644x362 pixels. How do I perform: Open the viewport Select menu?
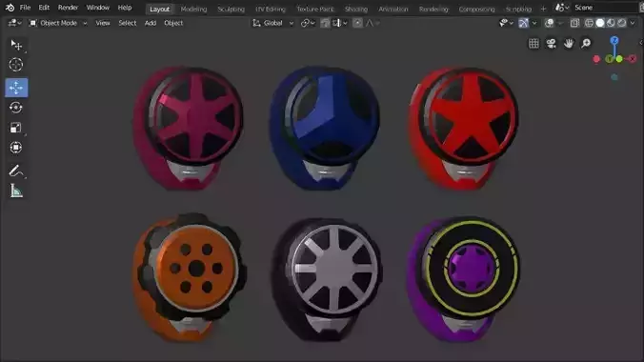[x=128, y=23]
